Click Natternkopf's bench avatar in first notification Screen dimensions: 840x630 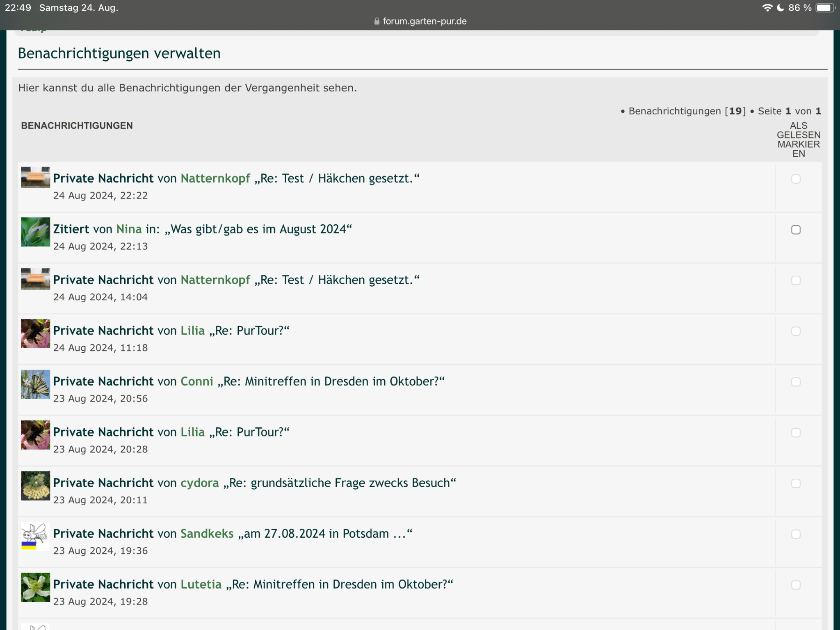click(35, 178)
